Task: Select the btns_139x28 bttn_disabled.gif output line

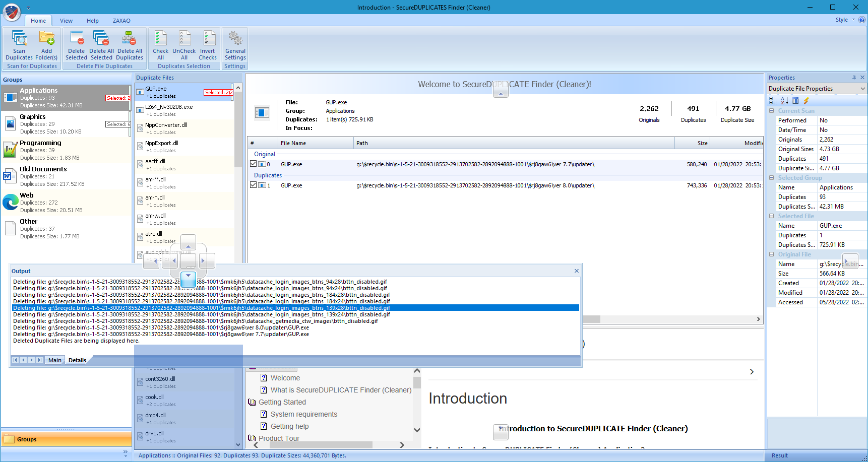Action: click(295, 308)
